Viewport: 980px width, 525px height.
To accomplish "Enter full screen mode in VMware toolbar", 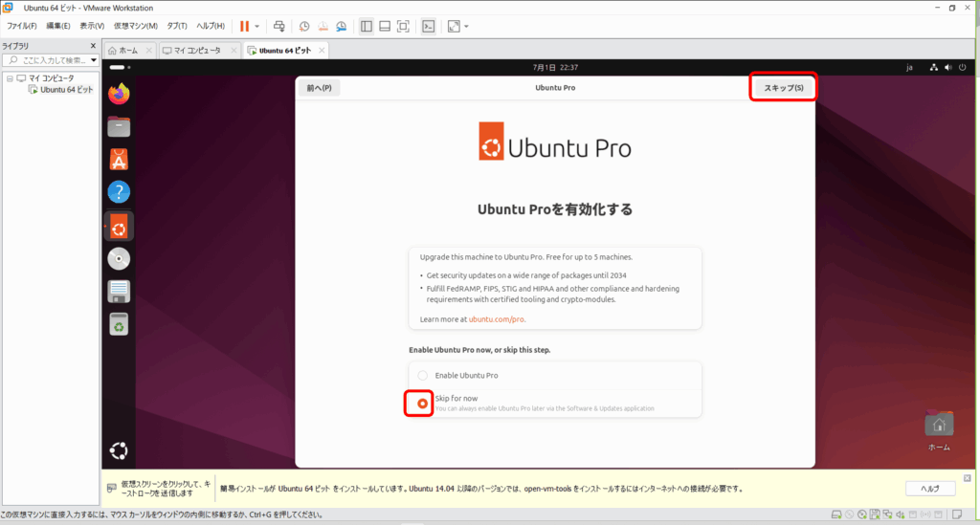I will click(x=403, y=27).
